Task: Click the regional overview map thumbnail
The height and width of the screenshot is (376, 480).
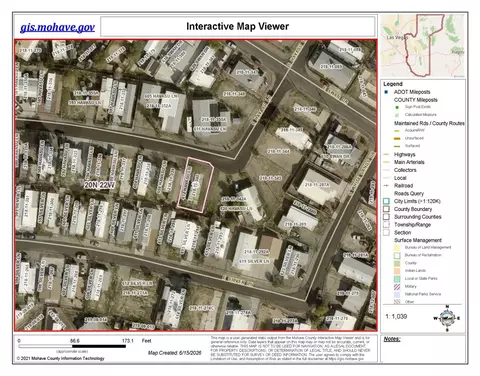Action: [423, 46]
